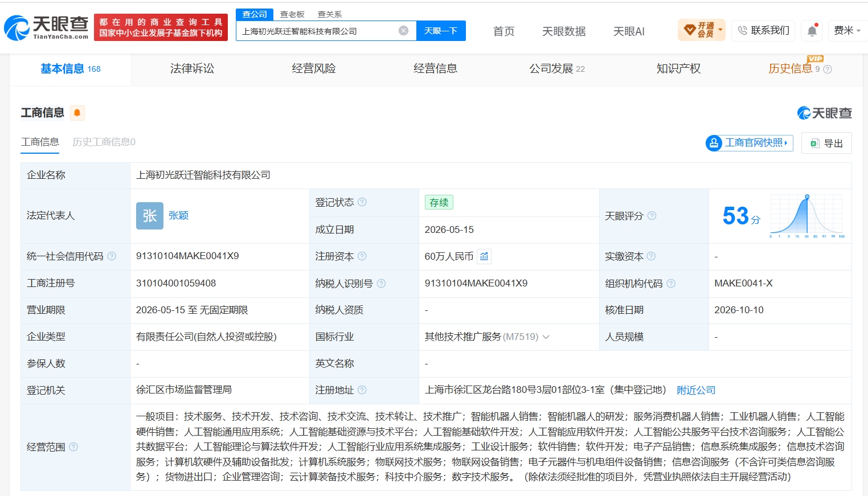Screen dimensions: 868x496
Task: Click help icon next to 天眼评分
Action: tap(652, 216)
